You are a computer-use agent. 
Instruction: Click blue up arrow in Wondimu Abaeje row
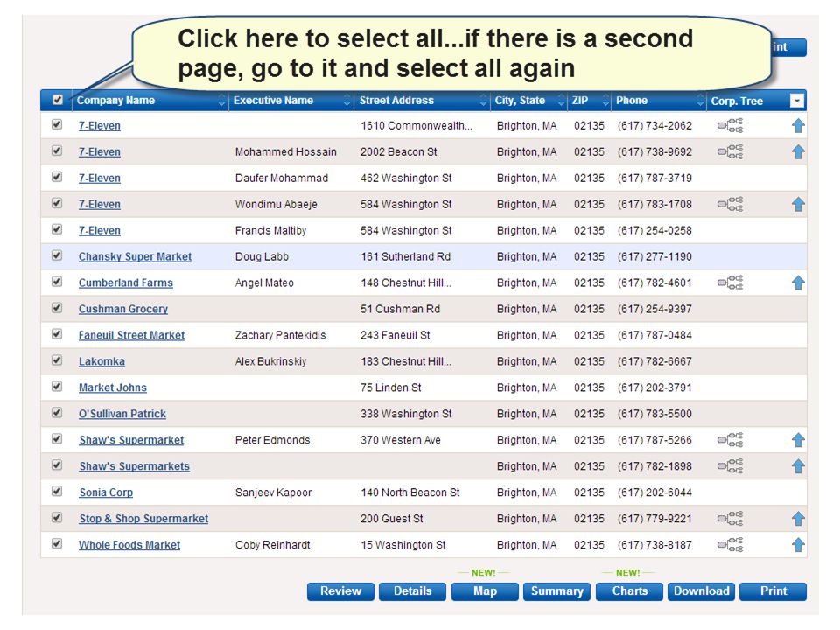point(798,204)
